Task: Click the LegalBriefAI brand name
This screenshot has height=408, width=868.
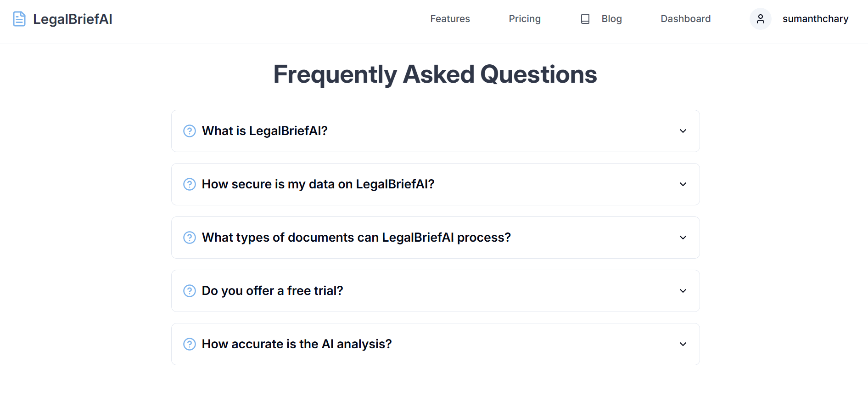Action: tap(73, 19)
